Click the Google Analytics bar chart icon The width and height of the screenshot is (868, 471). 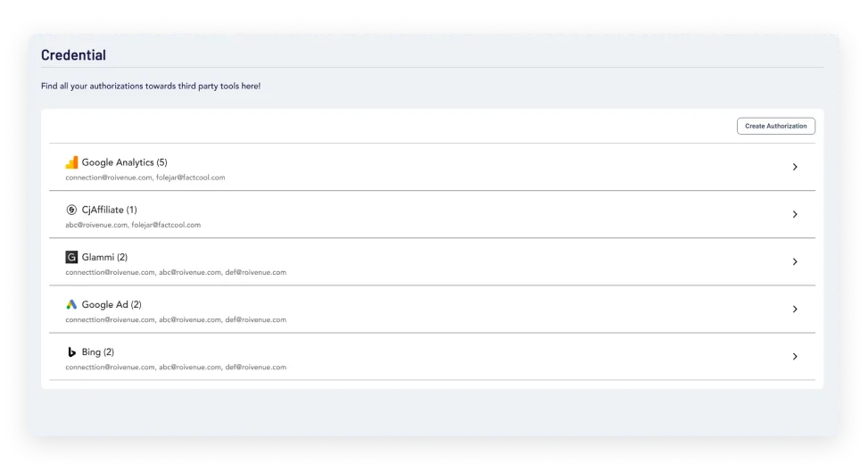tap(71, 162)
